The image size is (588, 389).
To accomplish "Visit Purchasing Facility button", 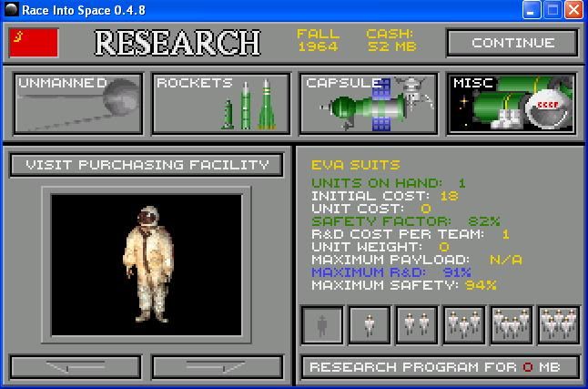I will pos(147,165).
